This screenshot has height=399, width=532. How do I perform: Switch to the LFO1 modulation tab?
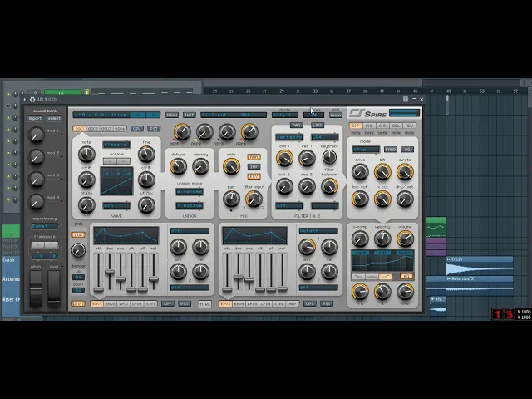(124, 303)
